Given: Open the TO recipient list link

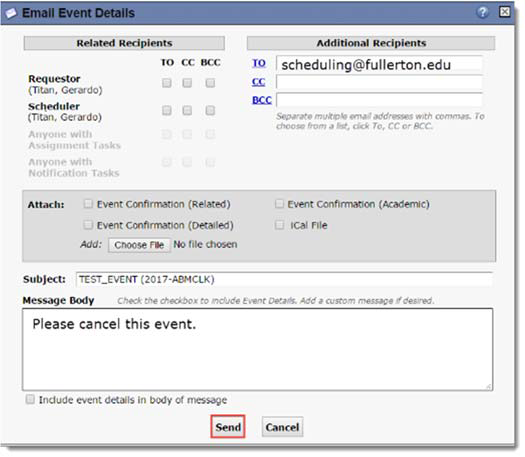Looking at the screenshot, I should click(x=259, y=63).
